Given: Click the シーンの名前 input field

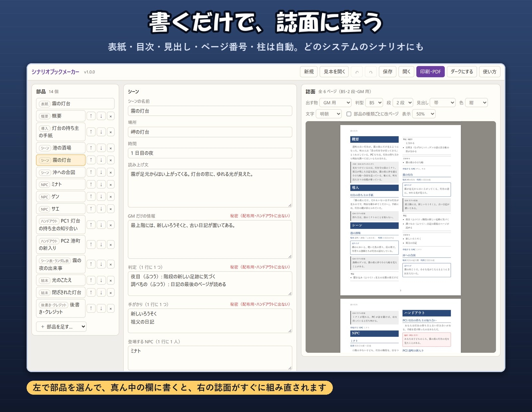Looking at the screenshot, I should pyautogui.click(x=210, y=111).
